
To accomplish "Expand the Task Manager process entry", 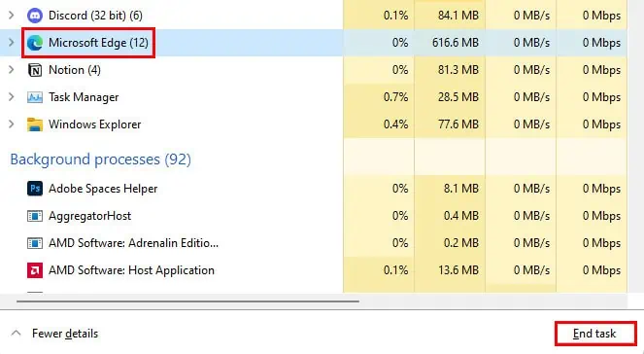I will [x=12, y=97].
